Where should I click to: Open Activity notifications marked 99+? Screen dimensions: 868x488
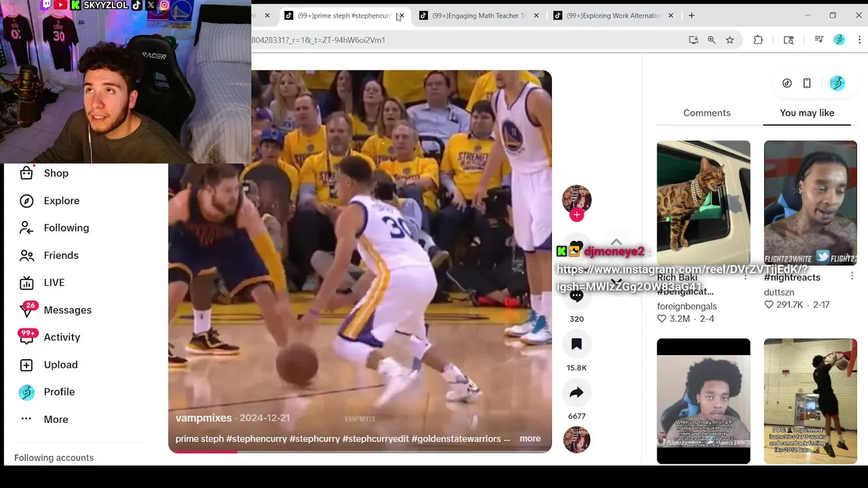50,337
